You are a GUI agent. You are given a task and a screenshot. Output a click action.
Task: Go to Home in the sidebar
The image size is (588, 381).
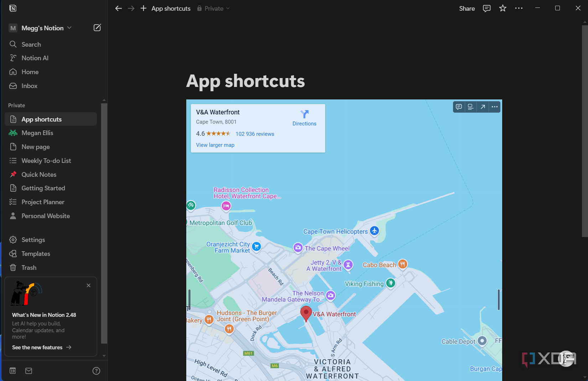coord(51,72)
